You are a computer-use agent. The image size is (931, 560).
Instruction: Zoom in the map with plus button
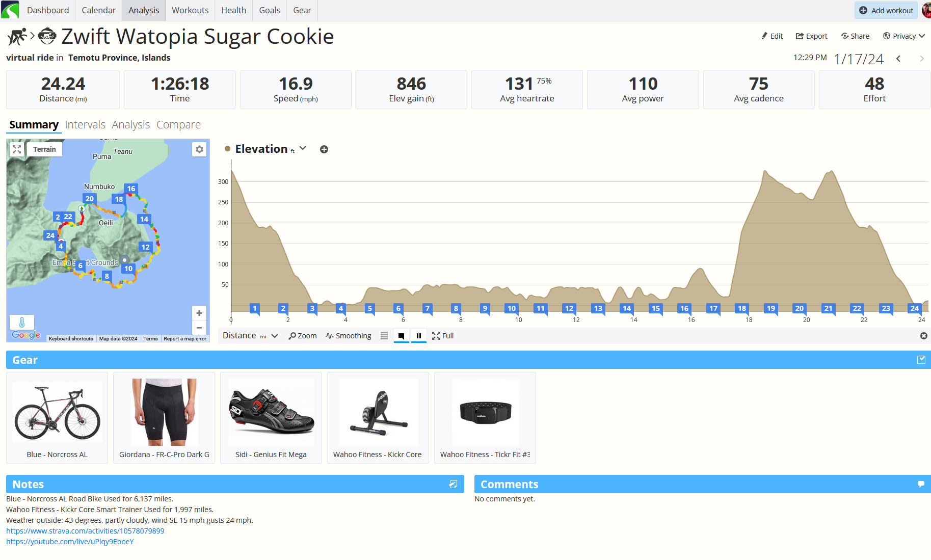pos(199,313)
